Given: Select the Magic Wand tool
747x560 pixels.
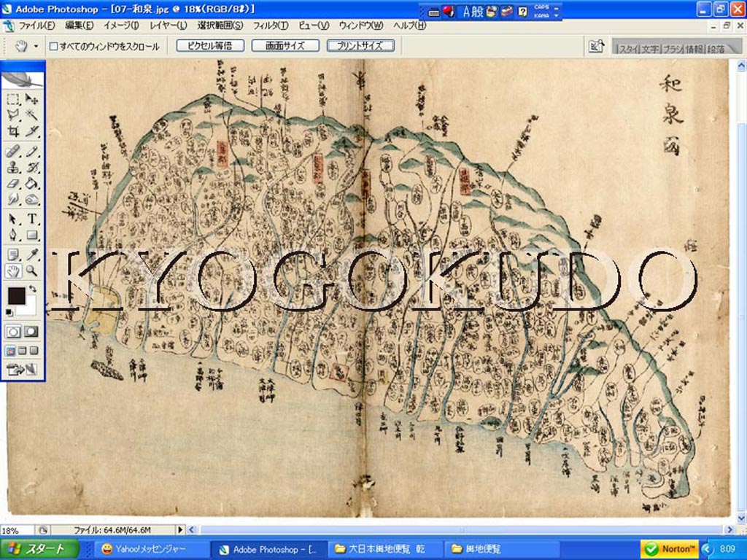Looking at the screenshot, I should [x=32, y=114].
